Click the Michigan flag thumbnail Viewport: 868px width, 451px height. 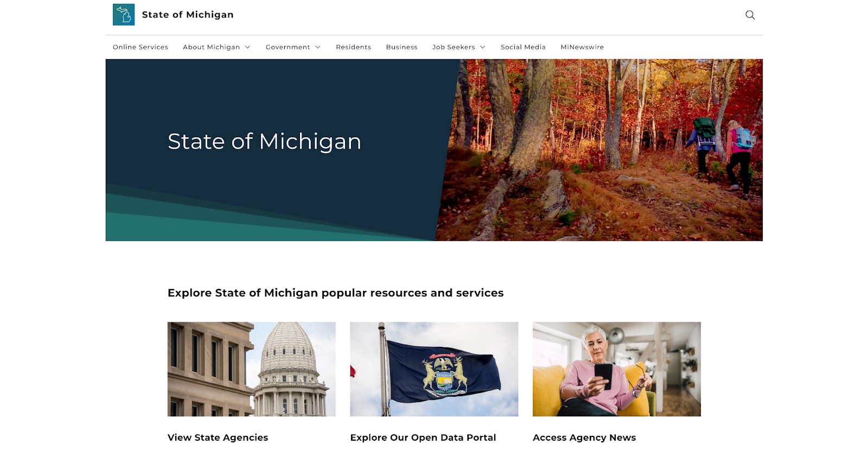(434, 369)
